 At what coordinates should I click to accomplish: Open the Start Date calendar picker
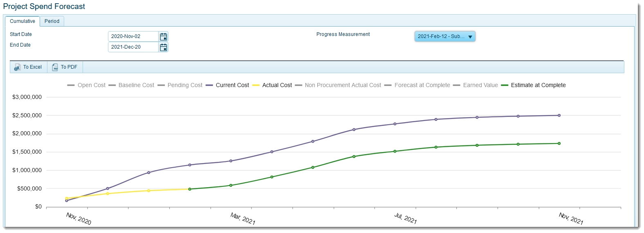click(163, 36)
